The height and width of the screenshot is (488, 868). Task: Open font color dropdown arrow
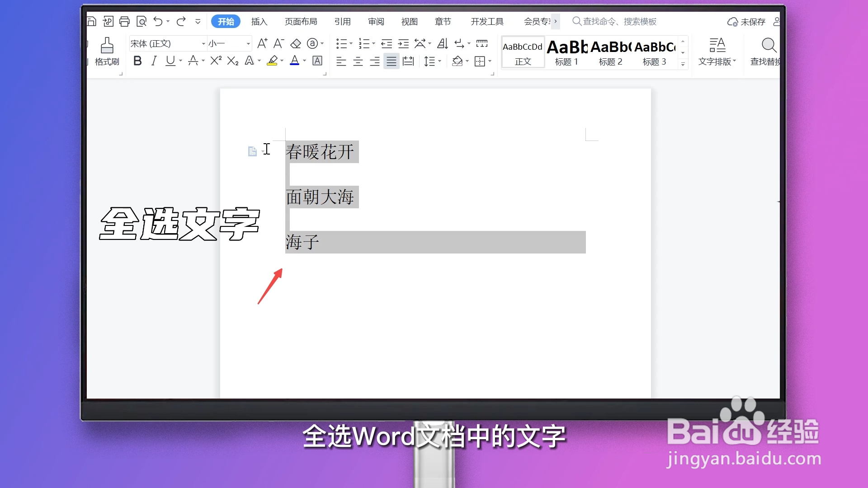[304, 61]
